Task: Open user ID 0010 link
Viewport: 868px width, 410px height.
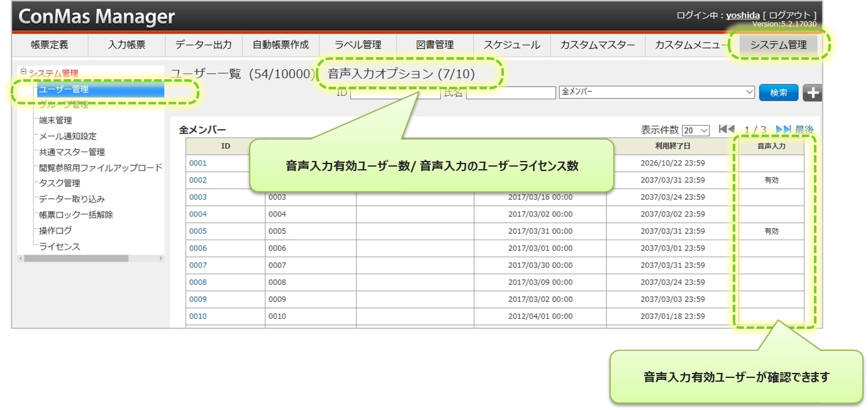Action: (198, 316)
